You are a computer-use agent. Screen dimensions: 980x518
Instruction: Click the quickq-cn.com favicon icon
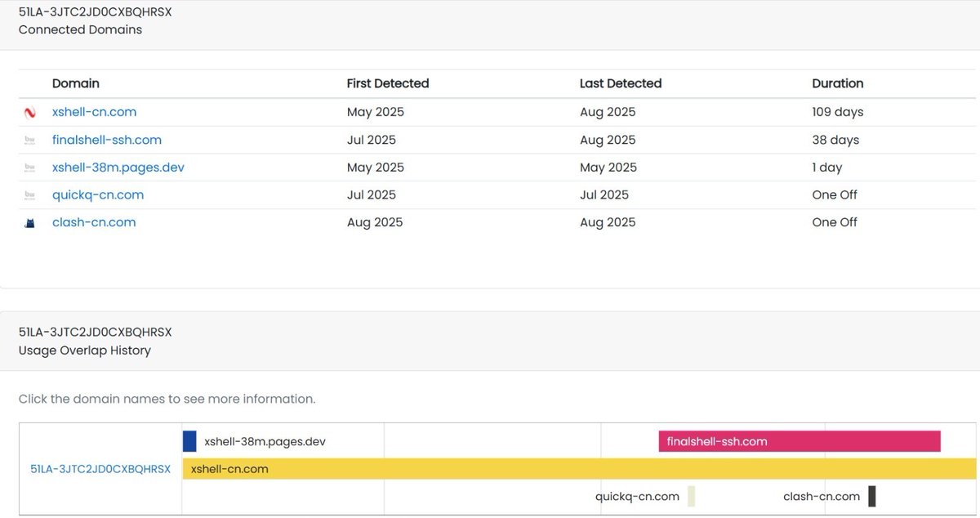pos(30,195)
